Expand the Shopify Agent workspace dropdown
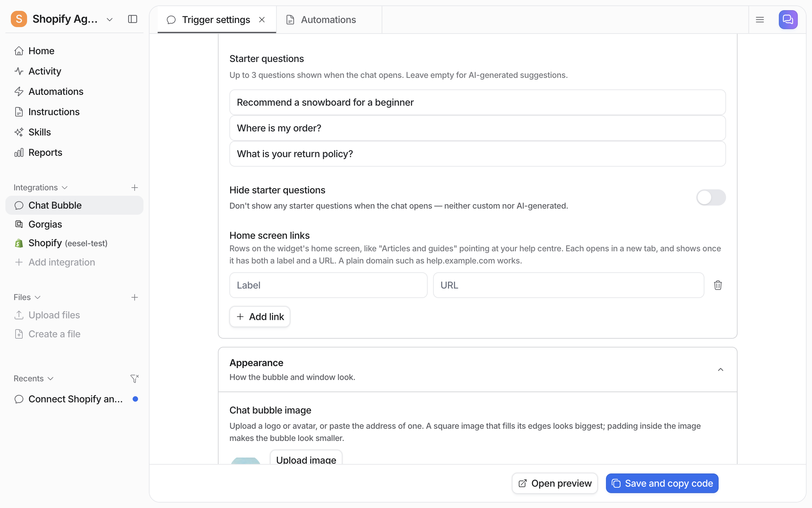The width and height of the screenshot is (812, 508). (110, 20)
